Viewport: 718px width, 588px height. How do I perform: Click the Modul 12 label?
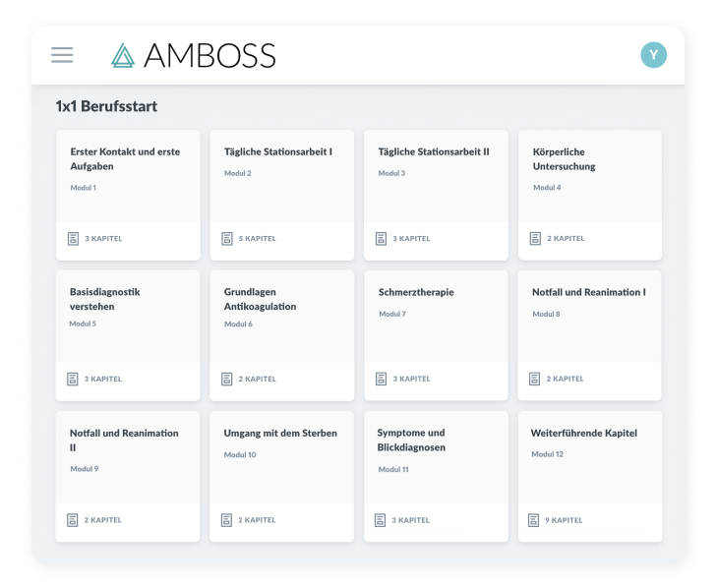click(x=547, y=454)
